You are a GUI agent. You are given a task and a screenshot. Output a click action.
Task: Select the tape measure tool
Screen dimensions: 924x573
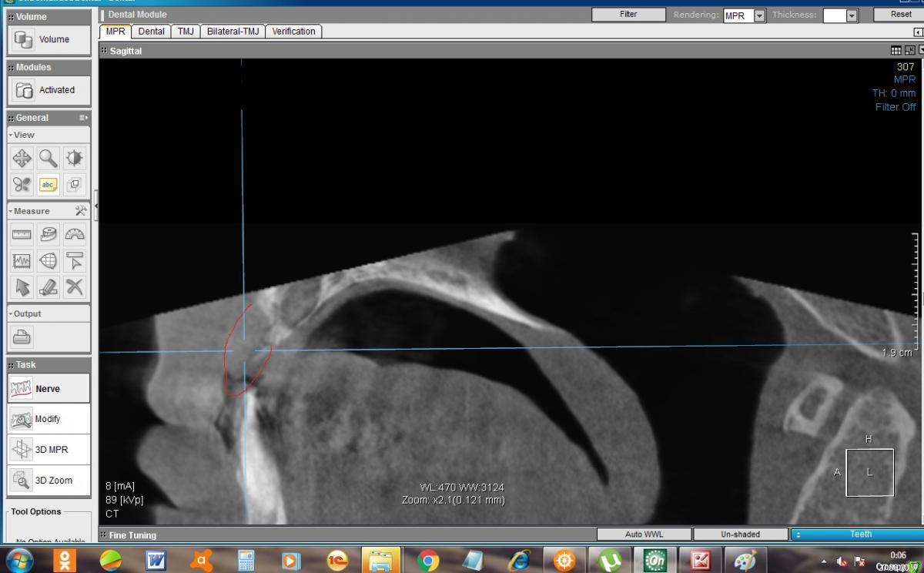click(49, 235)
